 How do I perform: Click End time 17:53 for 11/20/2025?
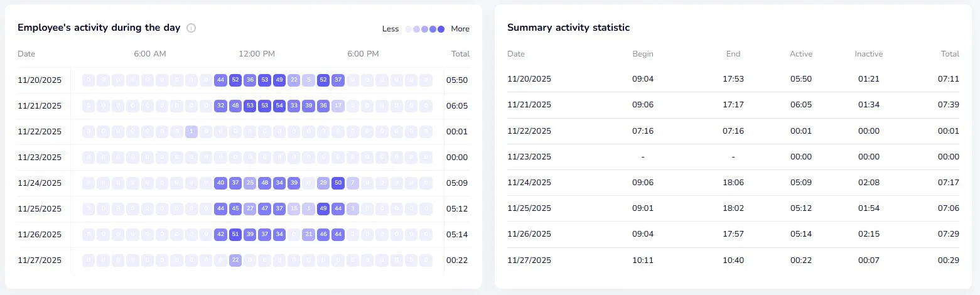(733, 79)
